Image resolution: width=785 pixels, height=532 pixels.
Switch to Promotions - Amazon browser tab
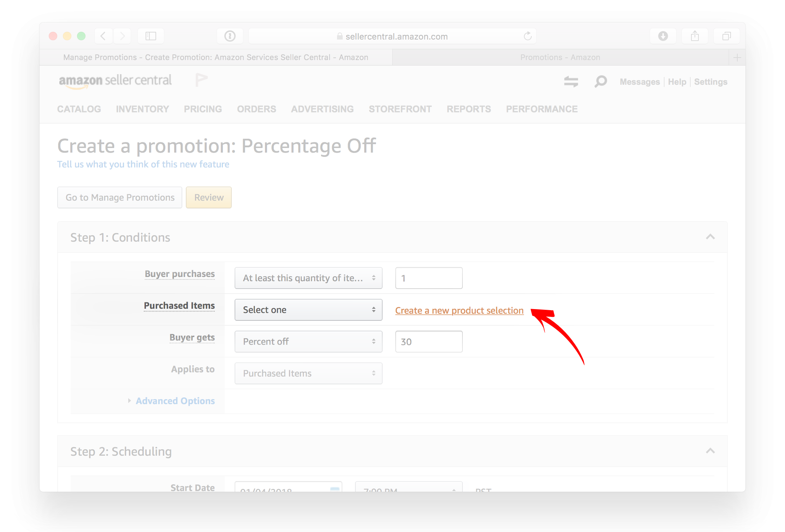click(560, 57)
